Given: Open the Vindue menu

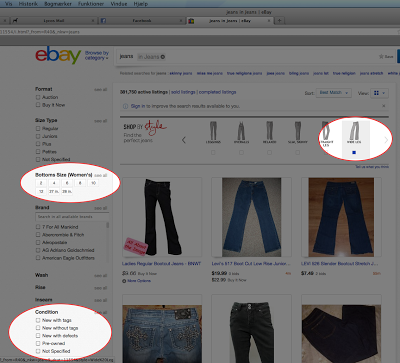Looking at the screenshot, I should tap(119, 4).
